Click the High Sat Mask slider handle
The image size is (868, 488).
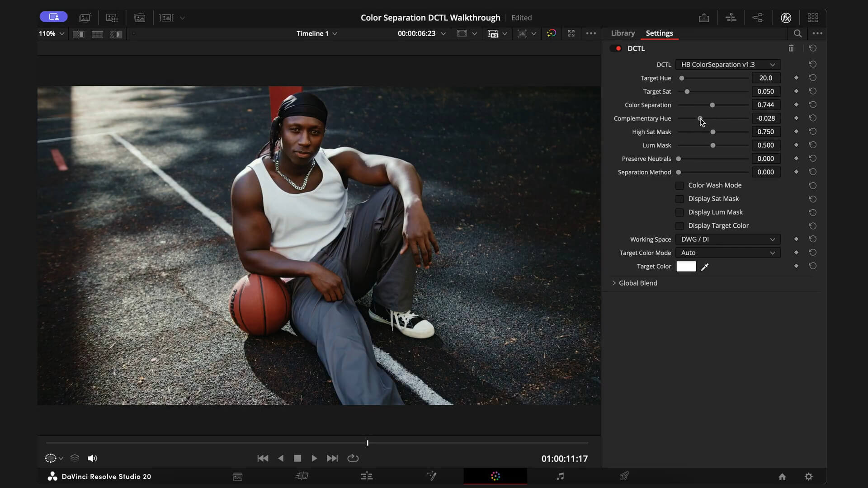[713, 132]
